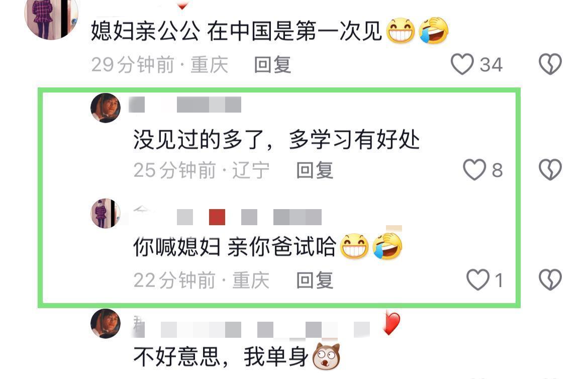The width and height of the screenshot is (588, 379).
Task: Like the 没见过的多了 reply
Action: pyautogui.click(x=474, y=169)
